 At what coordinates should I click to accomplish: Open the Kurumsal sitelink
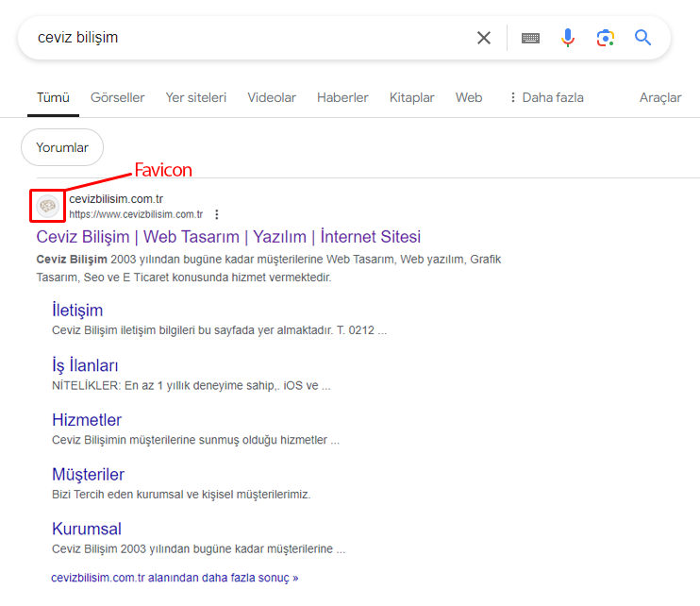coord(87,529)
